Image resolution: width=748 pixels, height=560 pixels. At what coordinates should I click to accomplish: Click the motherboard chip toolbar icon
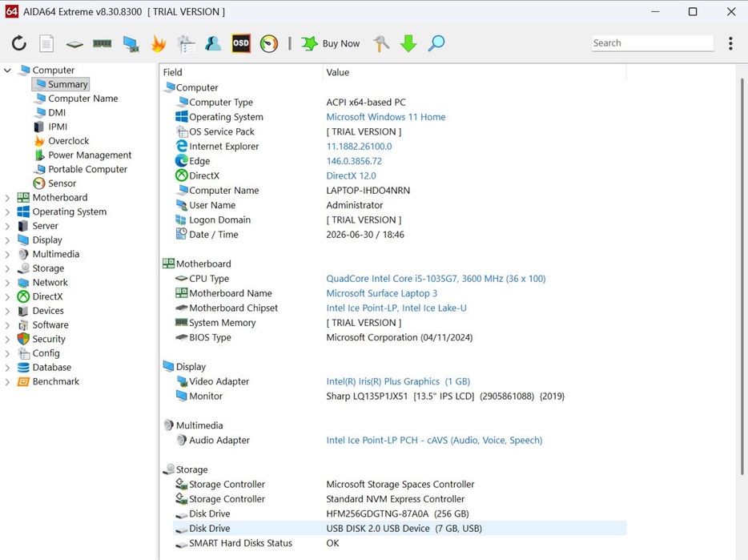click(74, 44)
